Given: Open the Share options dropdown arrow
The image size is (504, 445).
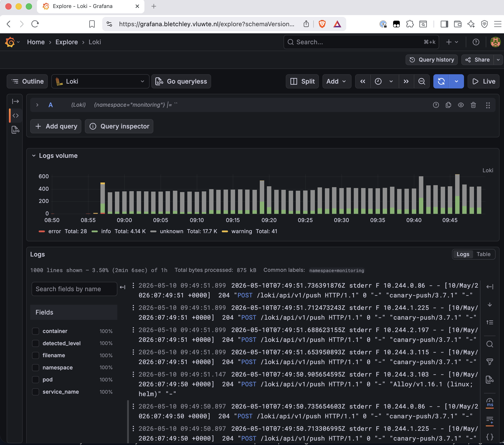Looking at the screenshot, I should pyautogui.click(x=498, y=60).
